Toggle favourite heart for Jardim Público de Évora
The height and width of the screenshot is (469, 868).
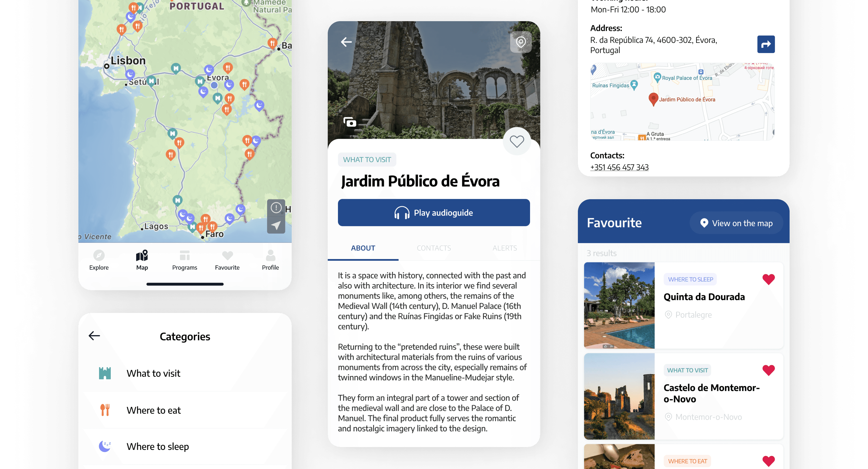coord(516,141)
